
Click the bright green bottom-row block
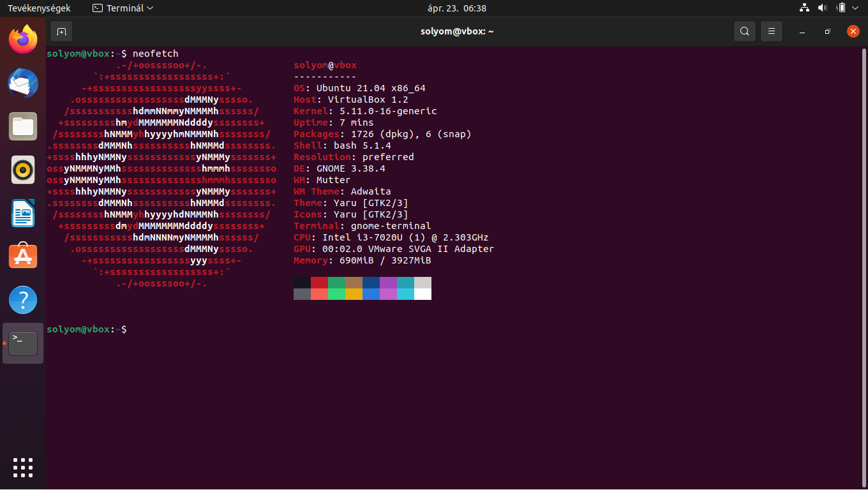[336, 294]
